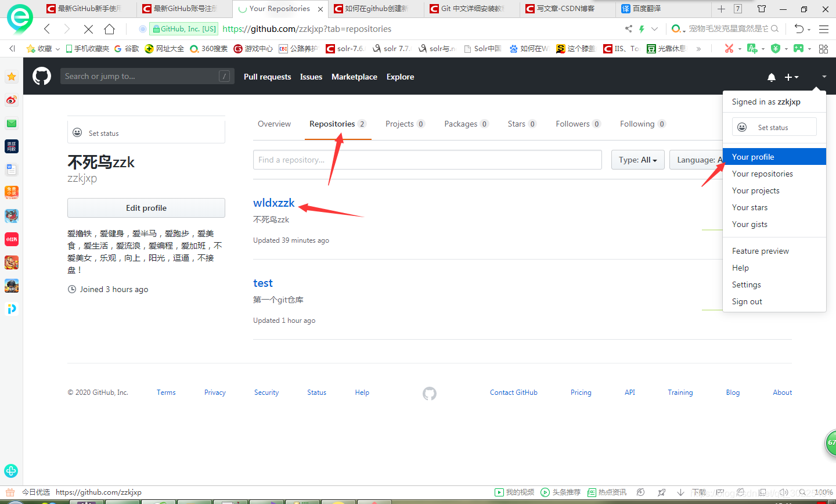Click the download arrow in status bar

click(x=680, y=492)
